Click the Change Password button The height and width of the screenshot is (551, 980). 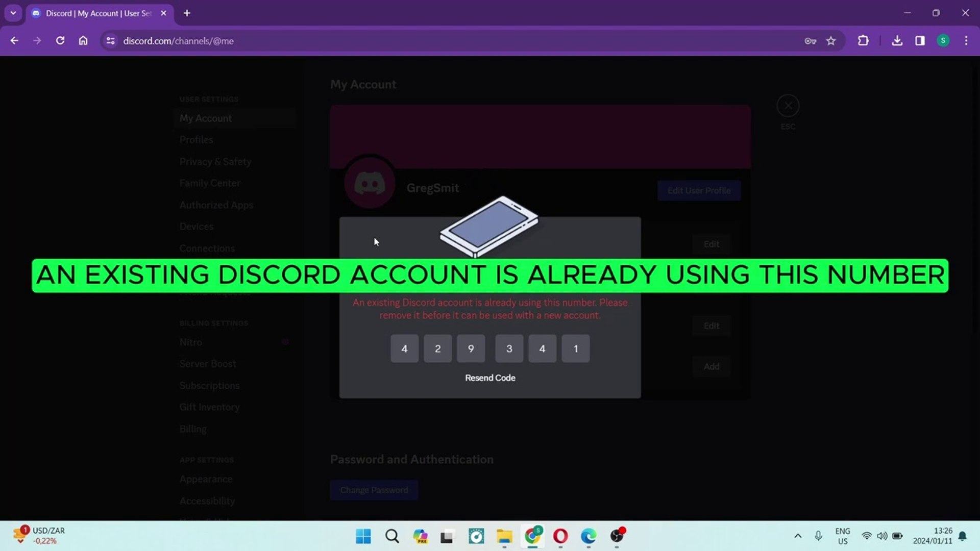click(x=374, y=490)
